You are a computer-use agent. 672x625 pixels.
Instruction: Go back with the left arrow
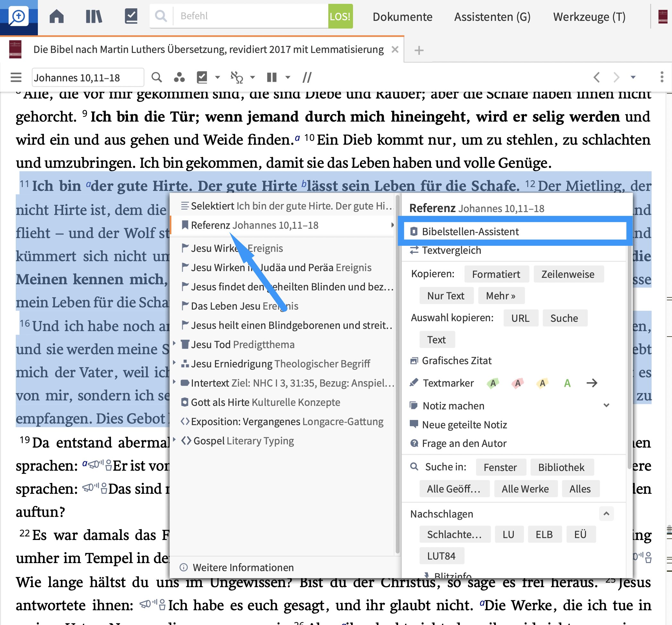(597, 77)
